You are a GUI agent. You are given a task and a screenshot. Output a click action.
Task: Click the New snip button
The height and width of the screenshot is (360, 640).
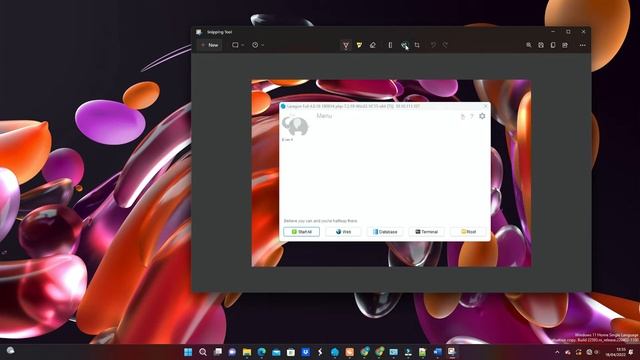tap(210, 45)
